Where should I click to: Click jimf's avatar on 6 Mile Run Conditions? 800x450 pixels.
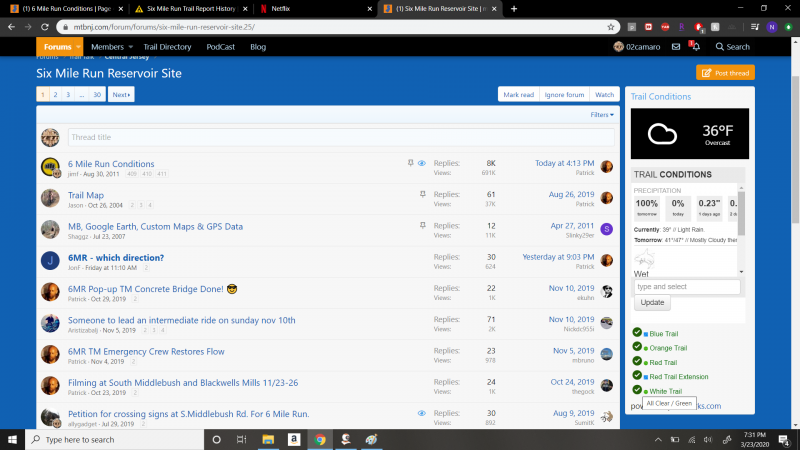click(50, 167)
